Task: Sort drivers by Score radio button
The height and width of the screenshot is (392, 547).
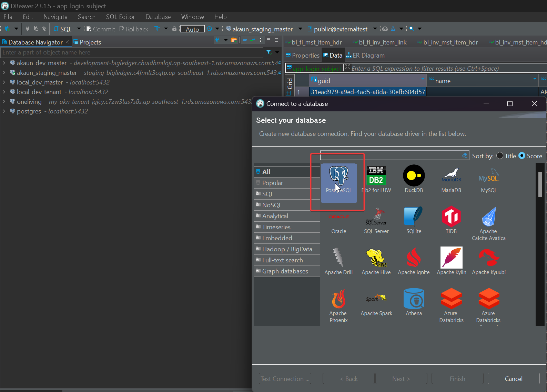Action: pos(522,156)
